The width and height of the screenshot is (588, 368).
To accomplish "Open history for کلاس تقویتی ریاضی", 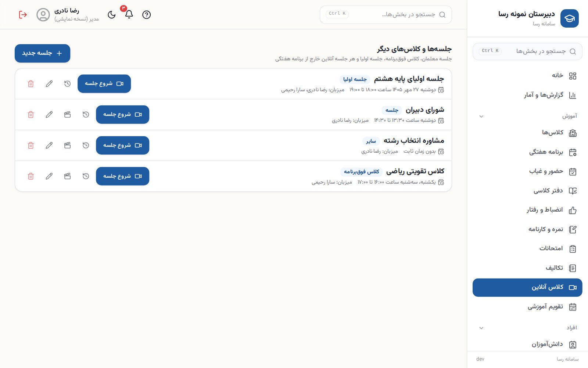I will tap(86, 176).
